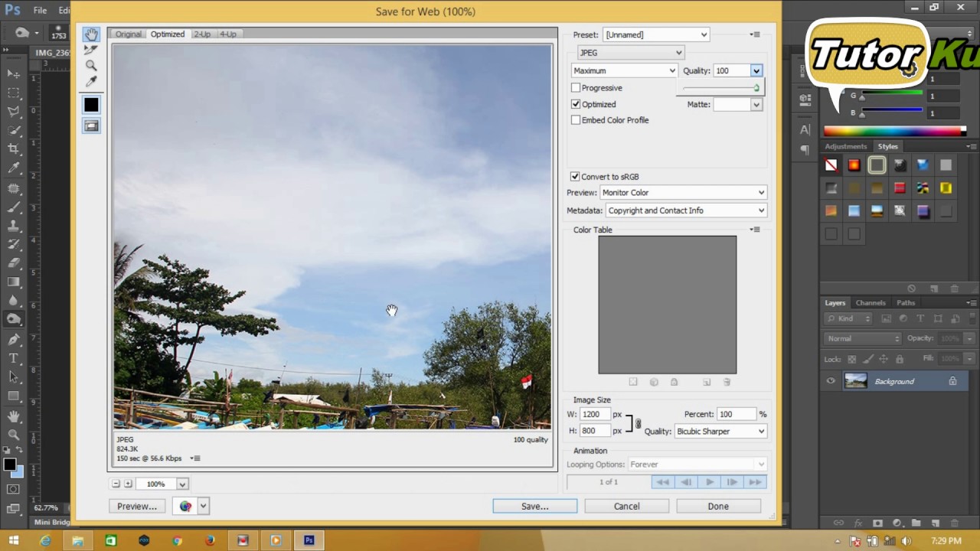Click the Cancel button
Image resolution: width=980 pixels, height=551 pixels.
tap(626, 506)
